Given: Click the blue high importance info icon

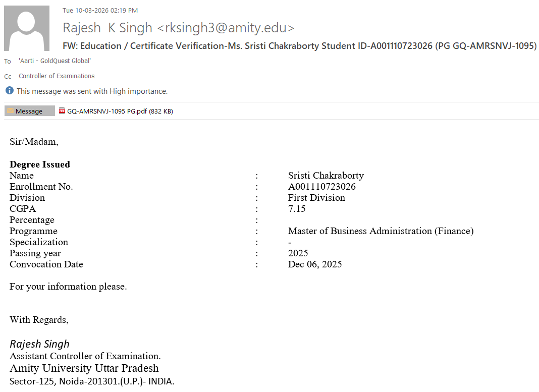Looking at the screenshot, I should [x=9, y=91].
